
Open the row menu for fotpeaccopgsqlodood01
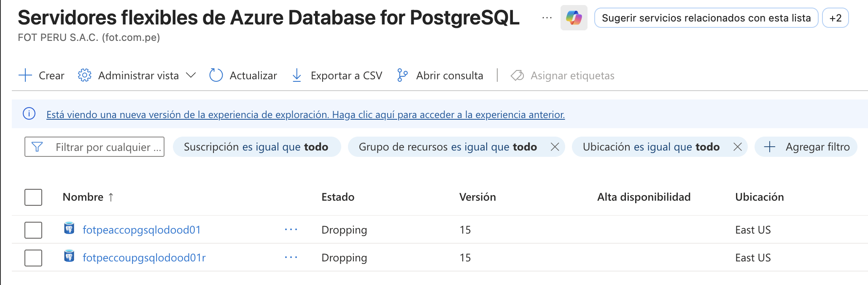coord(291,230)
